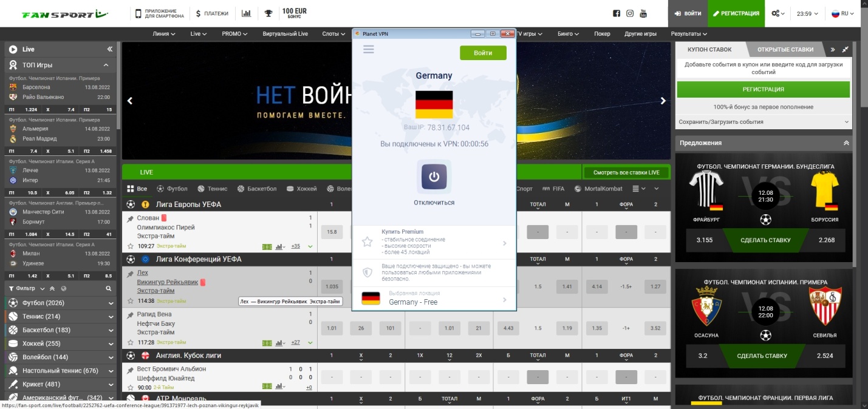Image resolution: width=868 pixels, height=409 pixels.
Task: Open the Live menu in navigation bar
Action: click(x=198, y=34)
